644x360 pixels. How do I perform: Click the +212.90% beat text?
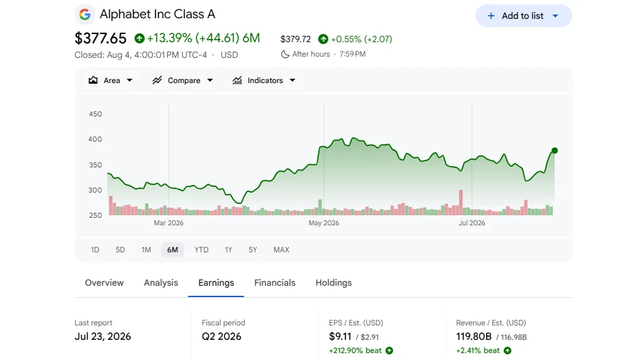click(355, 351)
